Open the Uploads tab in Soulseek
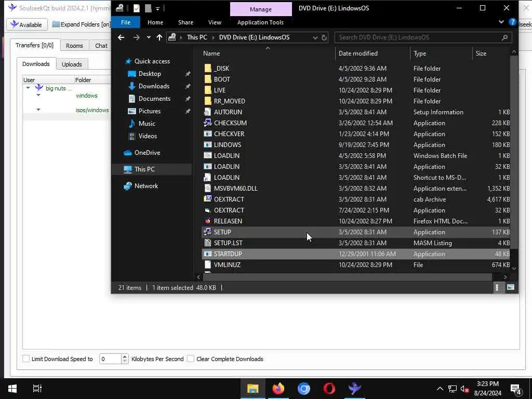The width and height of the screenshot is (532, 399). (x=72, y=64)
